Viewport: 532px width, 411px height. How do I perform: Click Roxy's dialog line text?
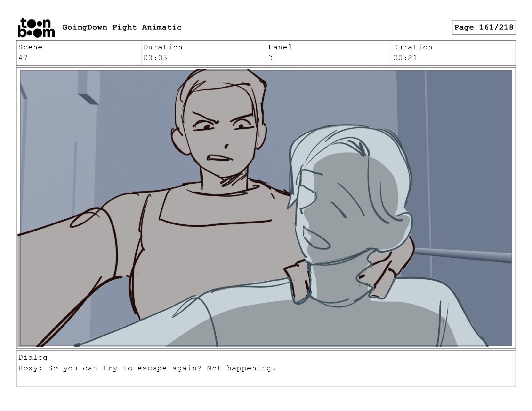point(147,368)
